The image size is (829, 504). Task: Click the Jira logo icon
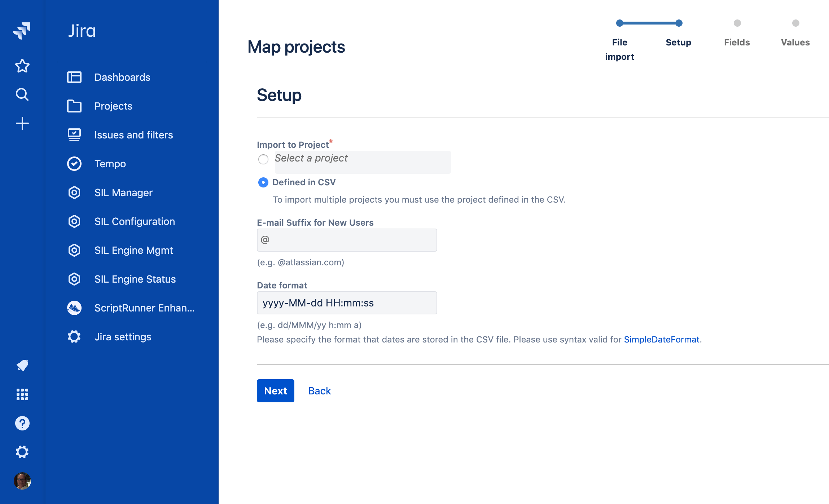[22, 31]
